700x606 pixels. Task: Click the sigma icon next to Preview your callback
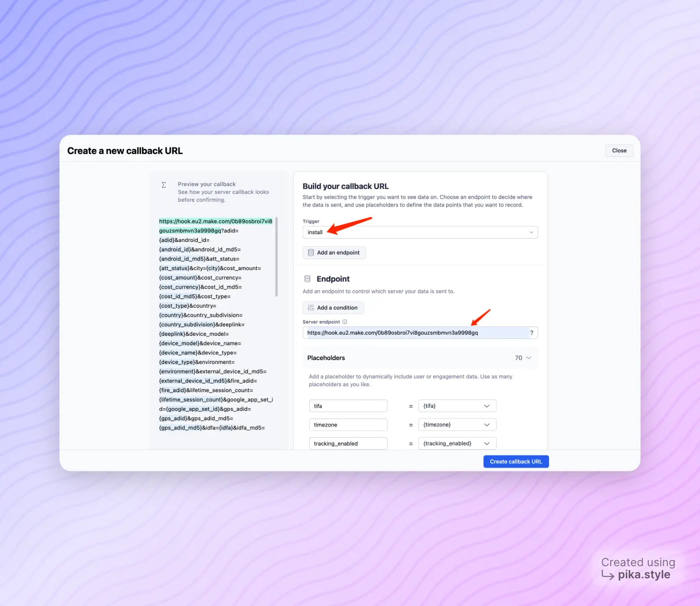163,184
